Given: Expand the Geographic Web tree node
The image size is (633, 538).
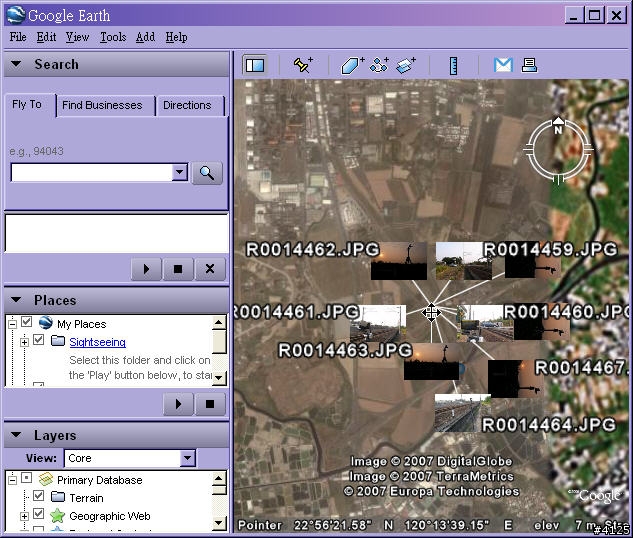Looking at the screenshot, I should [x=25, y=516].
